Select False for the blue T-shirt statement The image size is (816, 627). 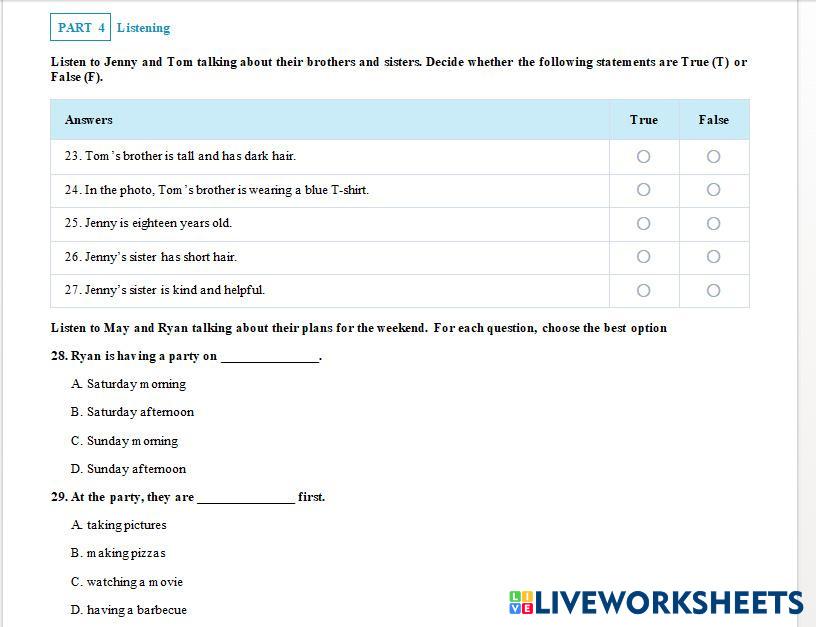(x=713, y=190)
